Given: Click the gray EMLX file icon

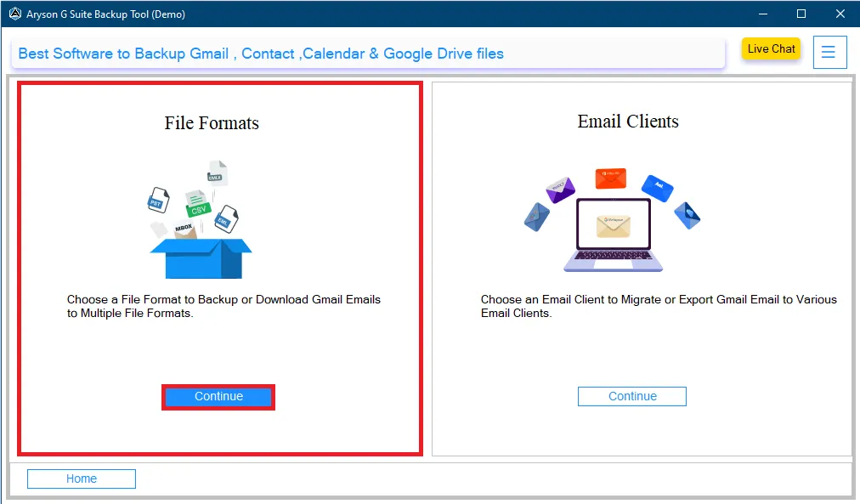Looking at the screenshot, I should [x=217, y=174].
